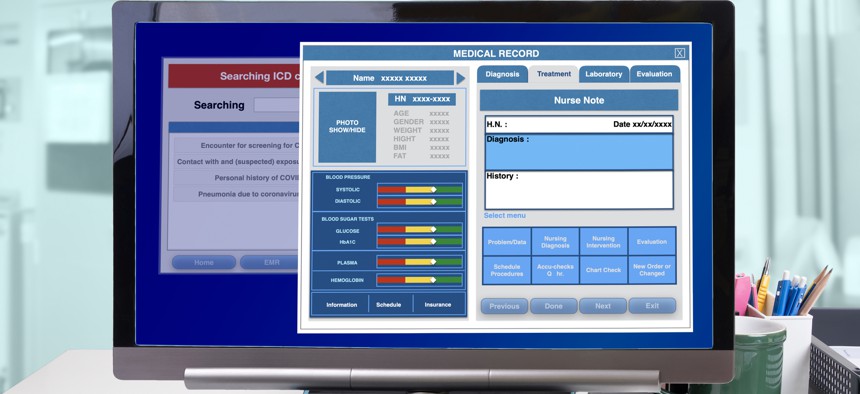Click the Home button in background window
Screen dimensions: 860x394
click(x=203, y=262)
